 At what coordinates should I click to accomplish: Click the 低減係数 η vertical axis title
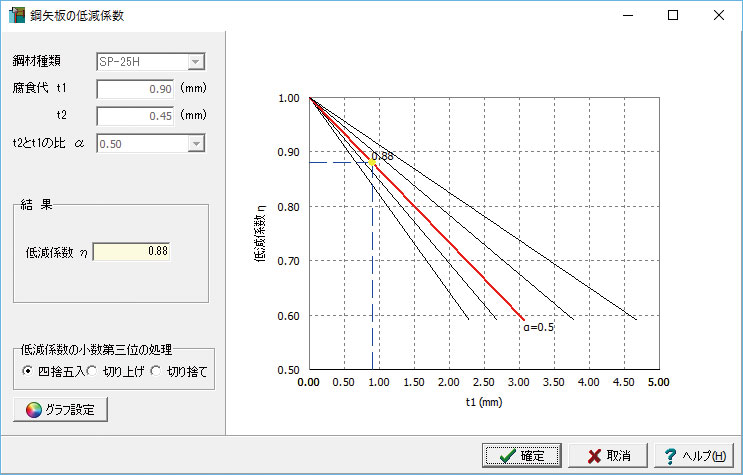point(260,233)
